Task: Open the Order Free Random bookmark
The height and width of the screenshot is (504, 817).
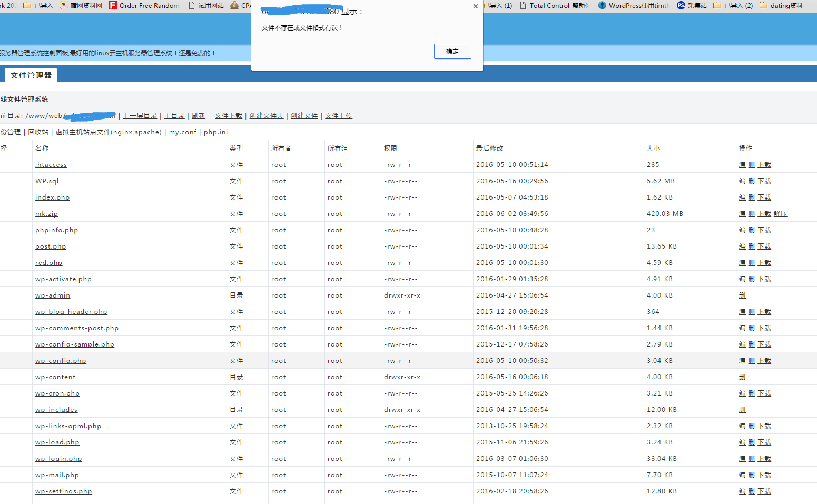Action: click(144, 5)
